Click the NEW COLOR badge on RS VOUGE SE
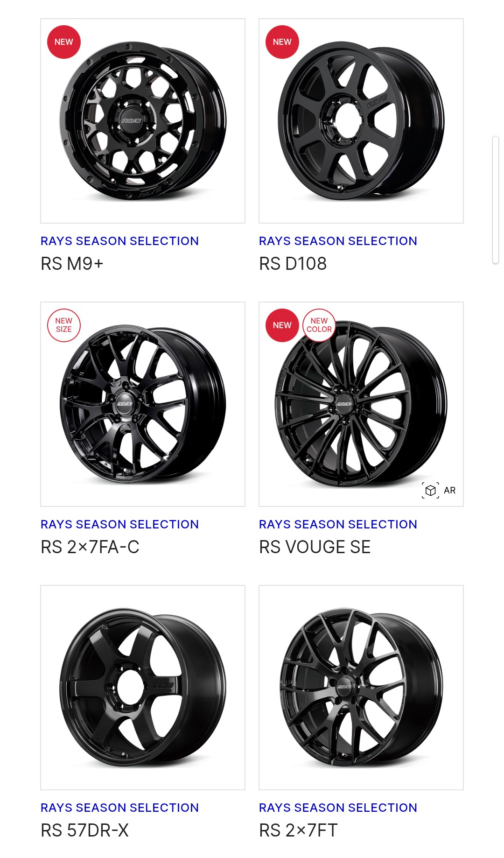This screenshot has width=504, height=858. (x=319, y=325)
